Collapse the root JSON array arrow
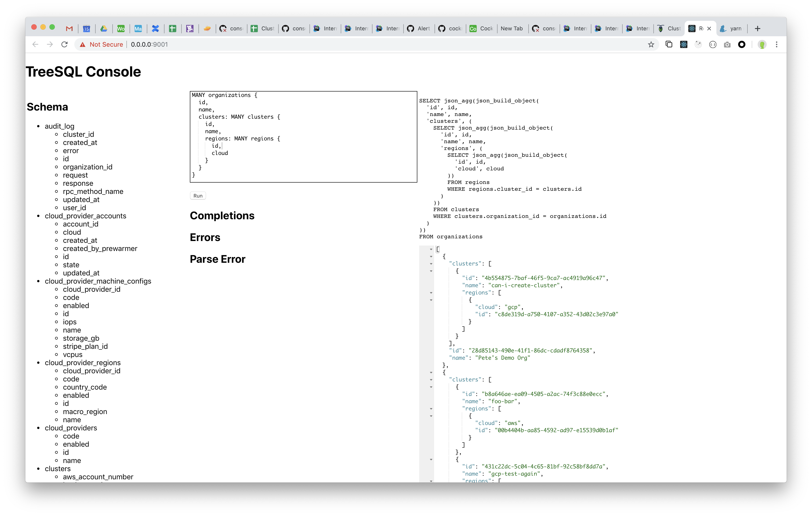 431,249
